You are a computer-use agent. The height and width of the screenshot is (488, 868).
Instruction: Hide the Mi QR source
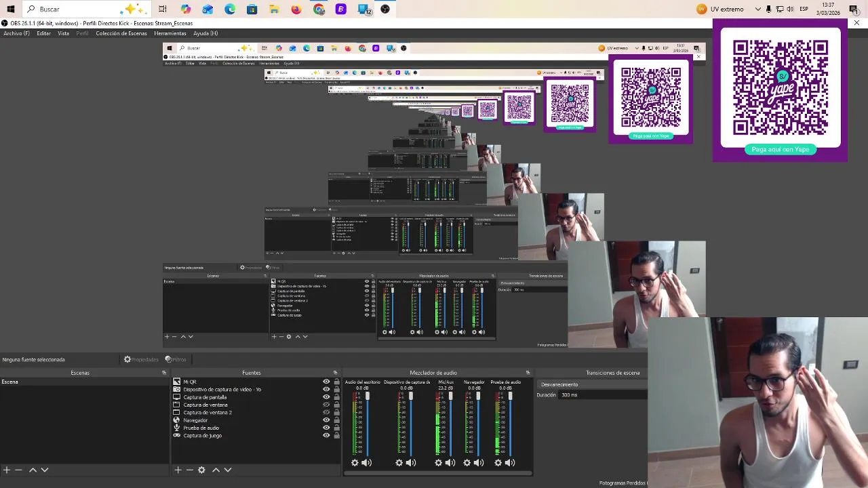pyautogui.click(x=326, y=382)
